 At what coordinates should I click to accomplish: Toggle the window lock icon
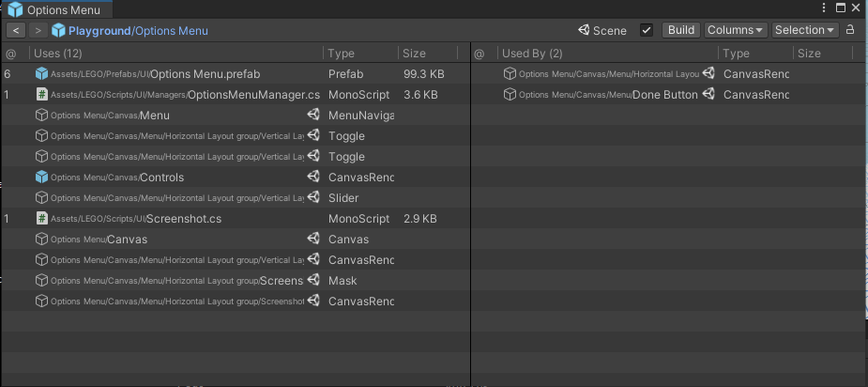click(850, 30)
